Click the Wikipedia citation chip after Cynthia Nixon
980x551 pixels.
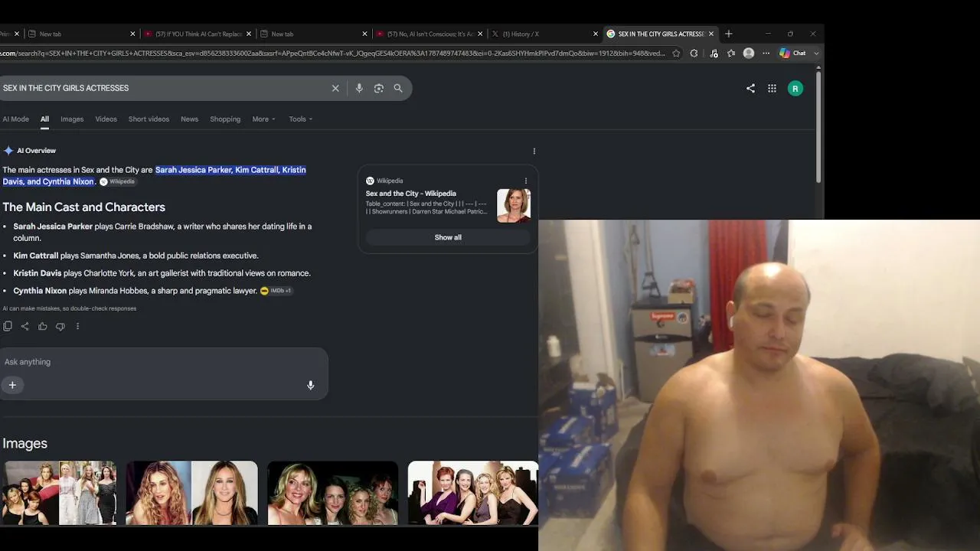pyautogui.click(x=117, y=182)
